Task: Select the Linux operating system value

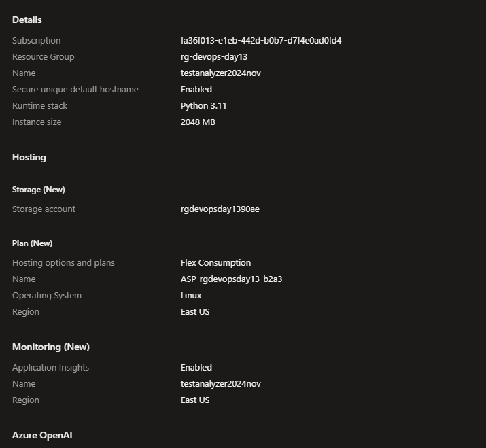Action: [x=191, y=296]
